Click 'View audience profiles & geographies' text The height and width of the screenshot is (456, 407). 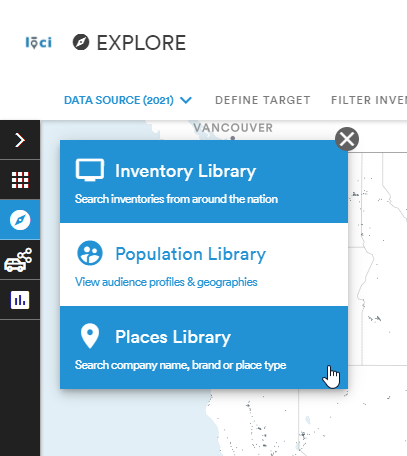click(166, 282)
